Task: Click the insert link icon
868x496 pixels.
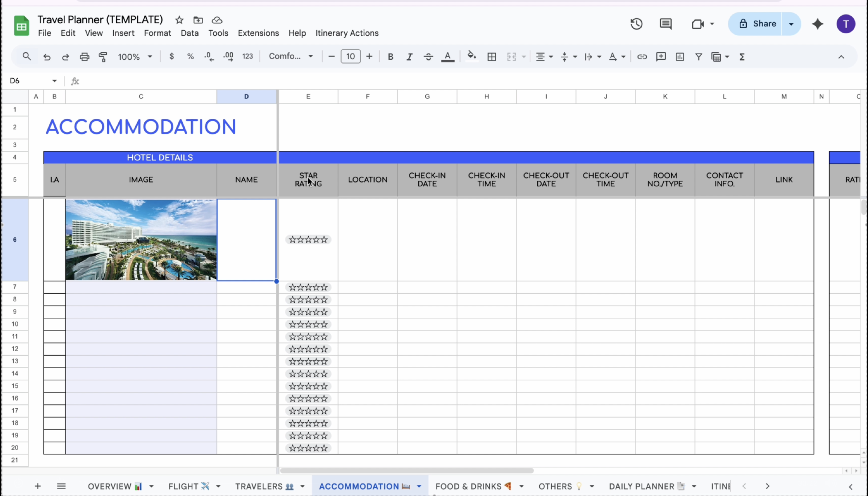Action: click(642, 57)
